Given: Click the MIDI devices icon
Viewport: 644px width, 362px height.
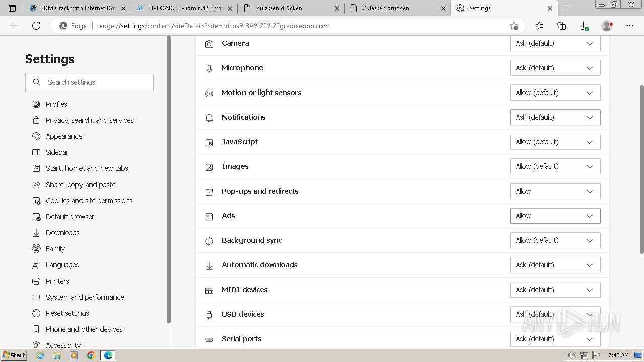Looking at the screenshot, I should tap(209, 290).
